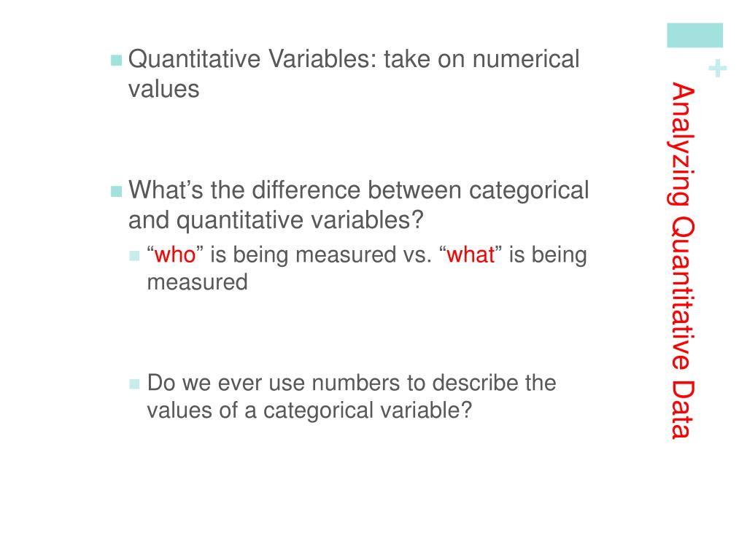Click the word "Analyzing" in vertical title
747x560 pixels.
pyautogui.click(x=682, y=144)
